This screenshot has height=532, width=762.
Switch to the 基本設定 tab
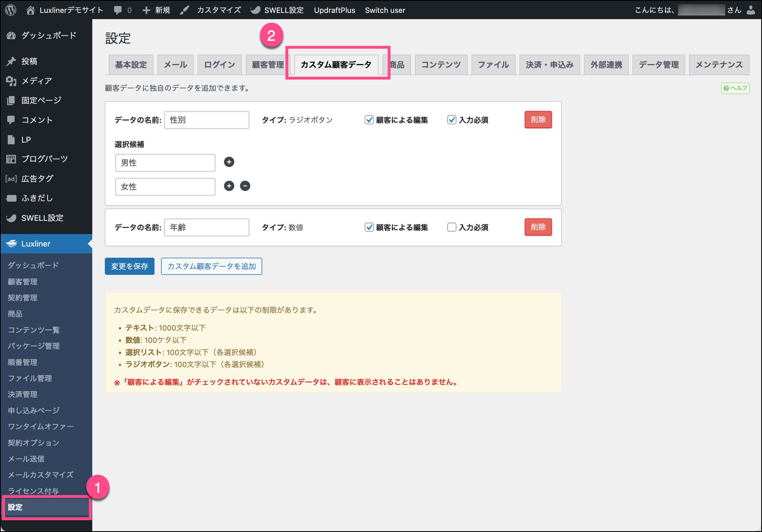click(x=131, y=64)
